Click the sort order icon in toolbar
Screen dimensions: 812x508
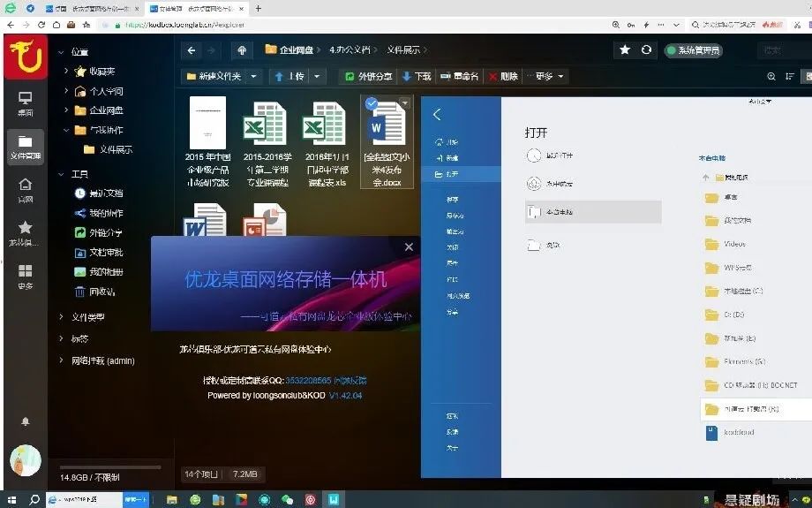point(790,76)
